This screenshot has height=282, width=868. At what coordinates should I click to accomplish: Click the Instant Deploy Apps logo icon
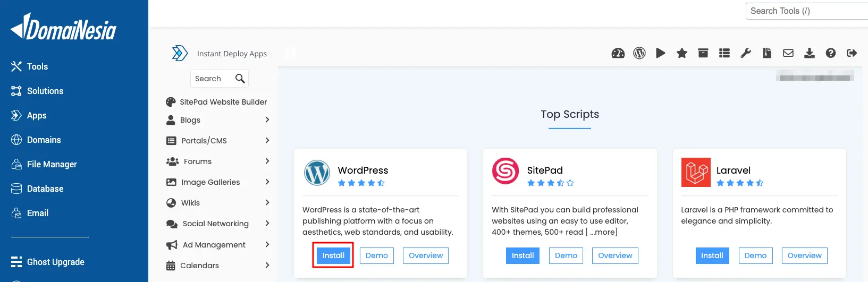[180, 53]
